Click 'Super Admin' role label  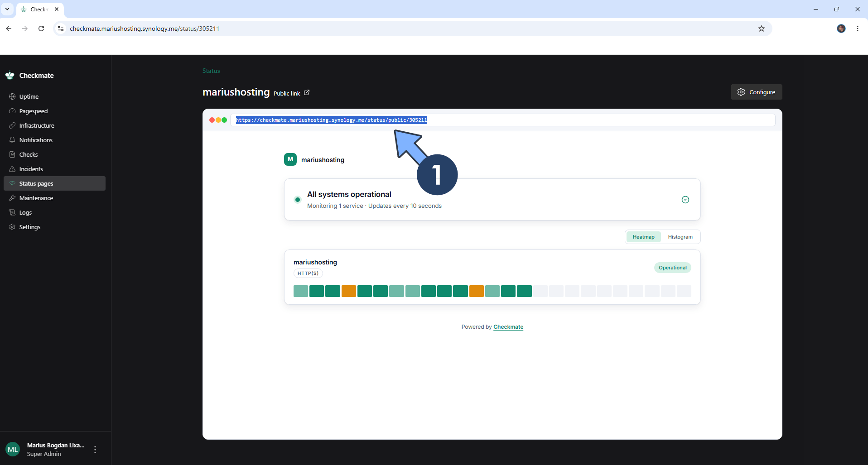click(x=44, y=454)
